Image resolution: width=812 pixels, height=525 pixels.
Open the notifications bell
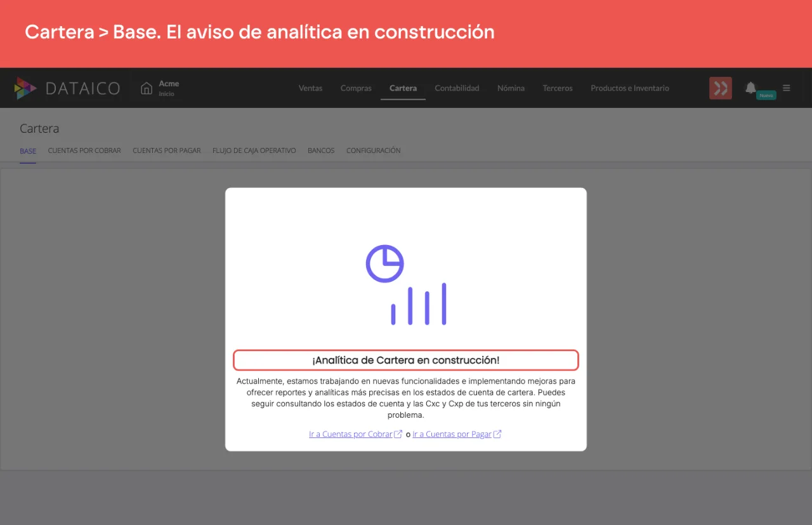[x=750, y=88]
